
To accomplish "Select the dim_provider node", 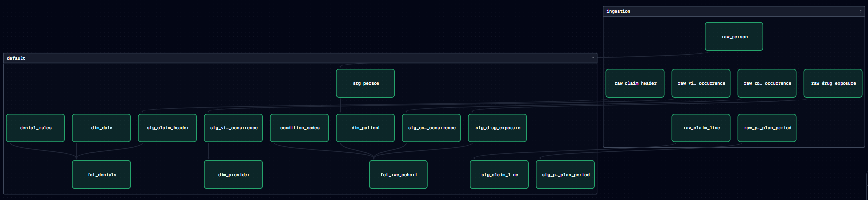I will coord(233,175).
